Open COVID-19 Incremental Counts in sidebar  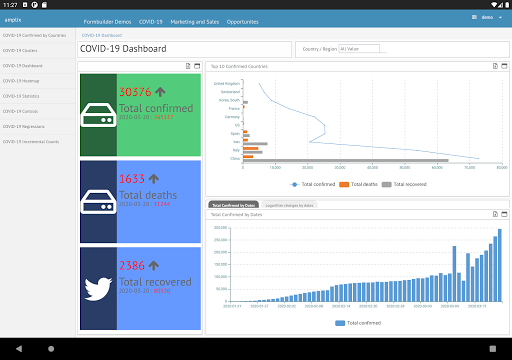point(31,142)
